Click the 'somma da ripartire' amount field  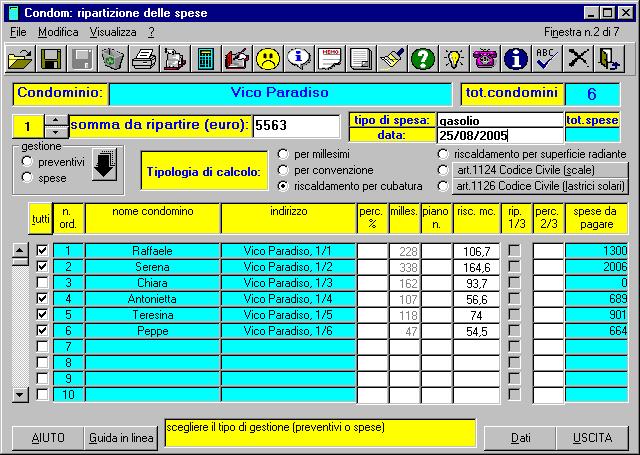point(295,126)
